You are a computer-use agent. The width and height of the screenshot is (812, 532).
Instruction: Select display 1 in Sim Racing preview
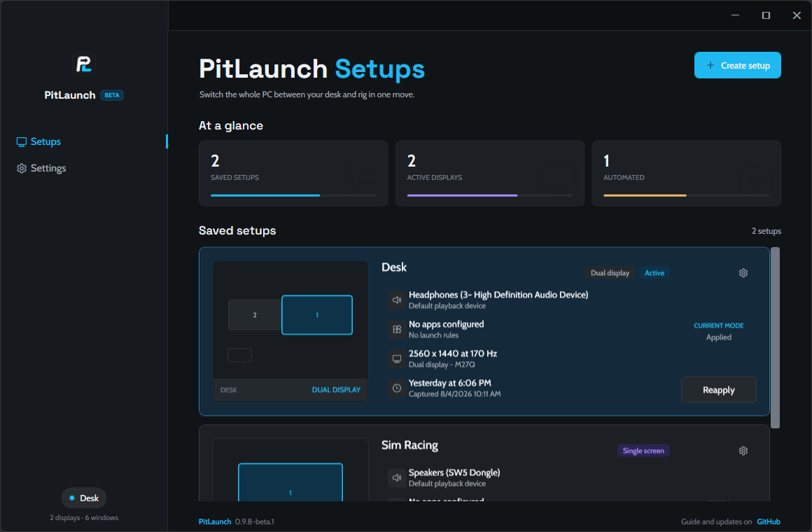tap(290, 482)
